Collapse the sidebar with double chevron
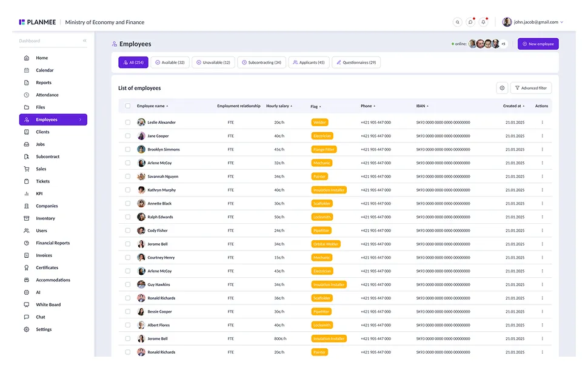 click(84, 41)
